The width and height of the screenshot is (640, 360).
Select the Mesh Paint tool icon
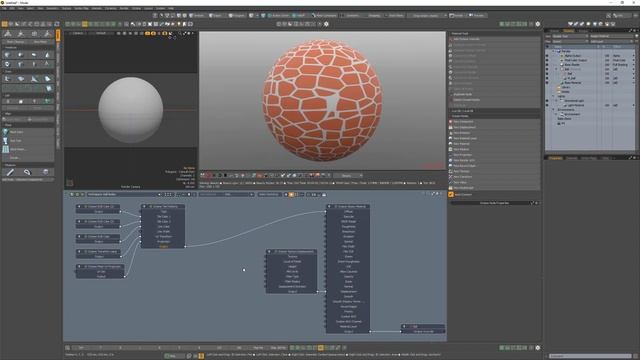[6, 132]
